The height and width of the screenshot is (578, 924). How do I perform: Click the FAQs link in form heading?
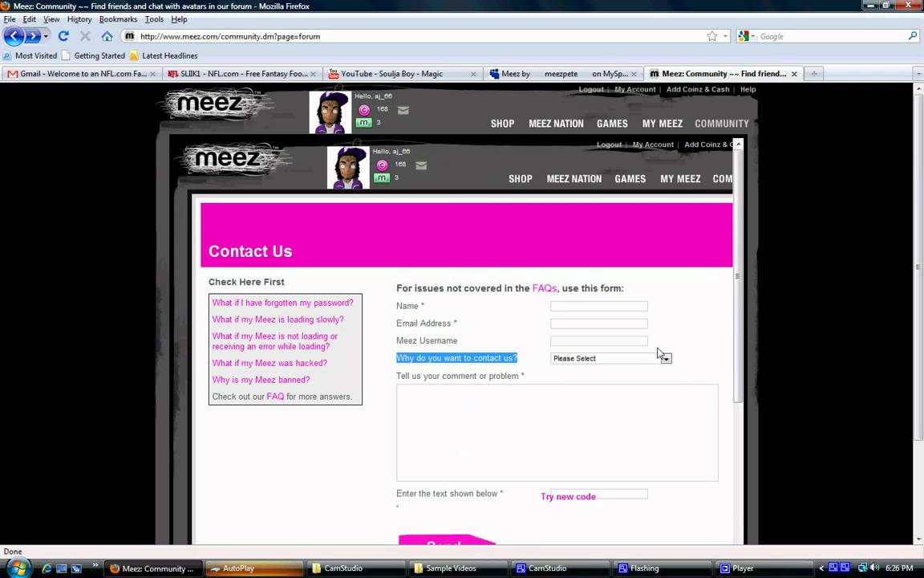tap(545, 288)
